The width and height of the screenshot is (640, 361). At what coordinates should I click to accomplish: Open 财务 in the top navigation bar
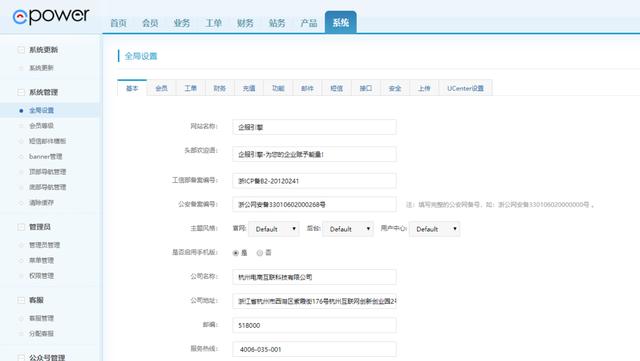point(245,23)
